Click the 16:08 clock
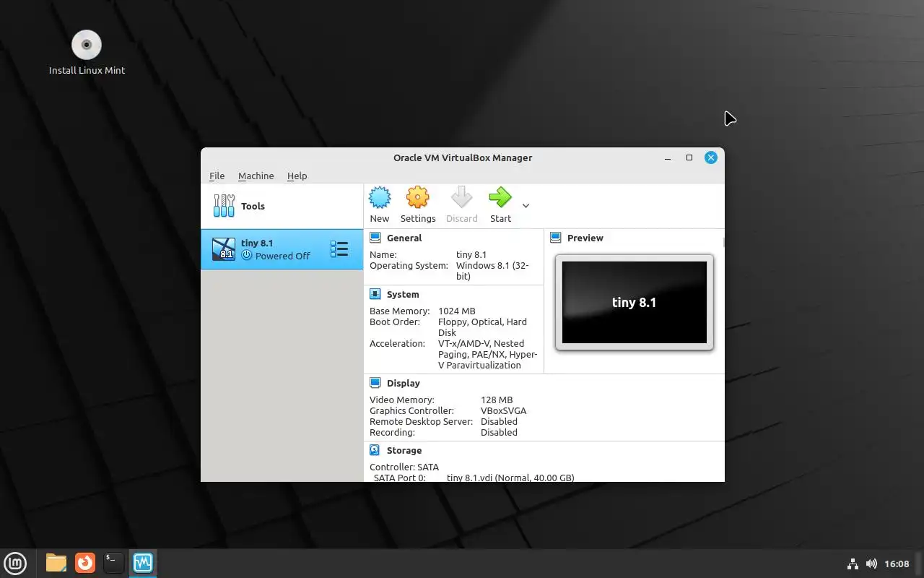The height and width of the screenshot is (578, 924). (897, 564)
